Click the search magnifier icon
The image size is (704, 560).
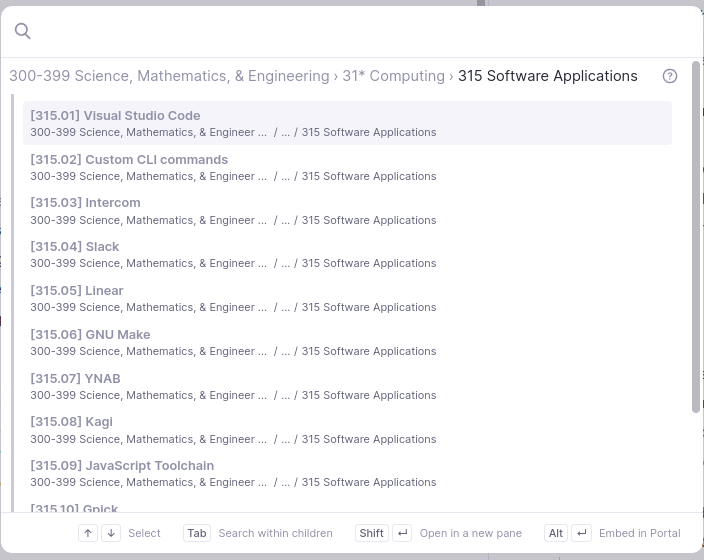pos(23,32)
